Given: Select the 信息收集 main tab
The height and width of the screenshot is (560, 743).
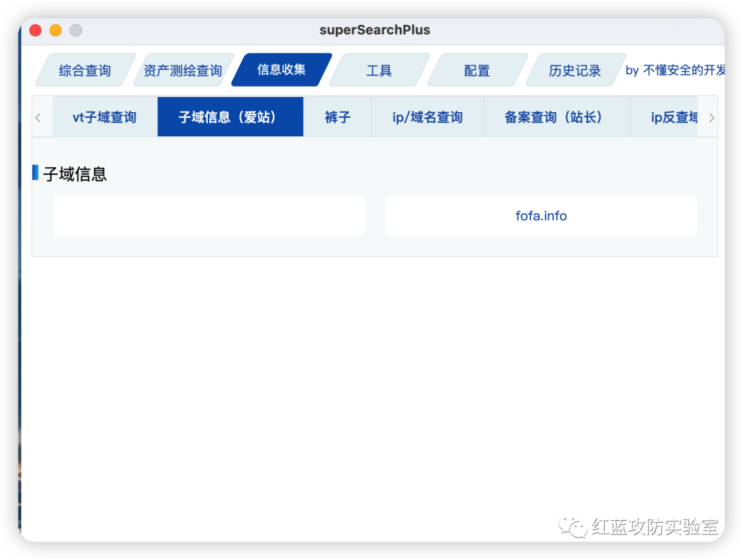Looking at the screenshot, I should pyautogui.click(x=281, y=69).
